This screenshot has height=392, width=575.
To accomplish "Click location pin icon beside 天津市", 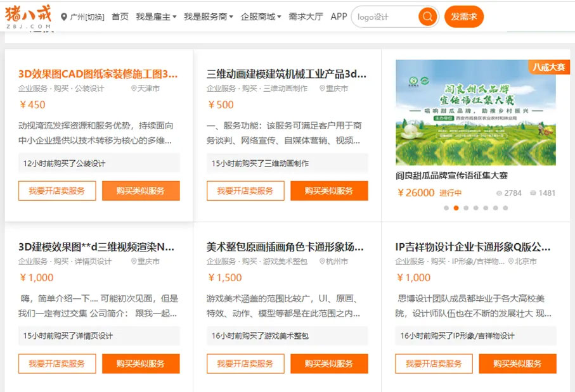I will 134,89.
